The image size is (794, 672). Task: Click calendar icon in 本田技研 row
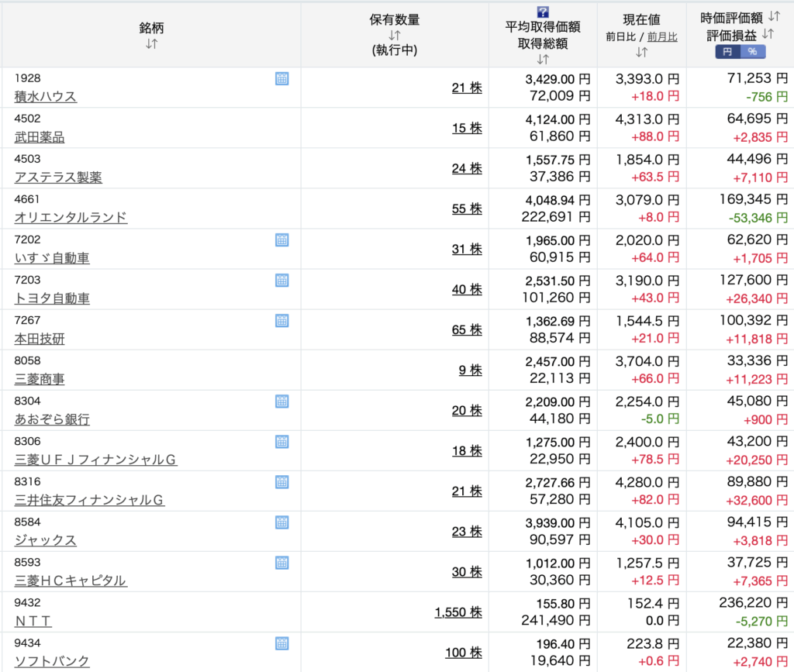pos(281,320)
